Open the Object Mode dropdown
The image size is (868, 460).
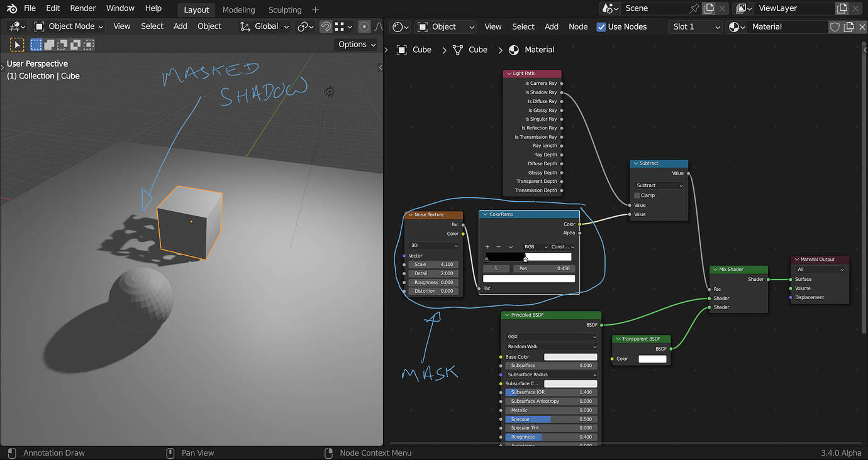[68, 26]
